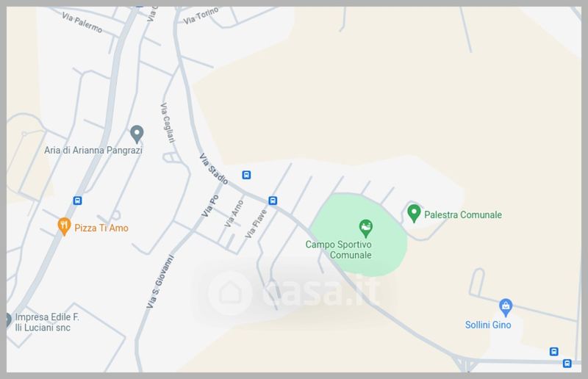Click the Via Cagliari street label
588x379 pixels.
[x=168, y=123]
